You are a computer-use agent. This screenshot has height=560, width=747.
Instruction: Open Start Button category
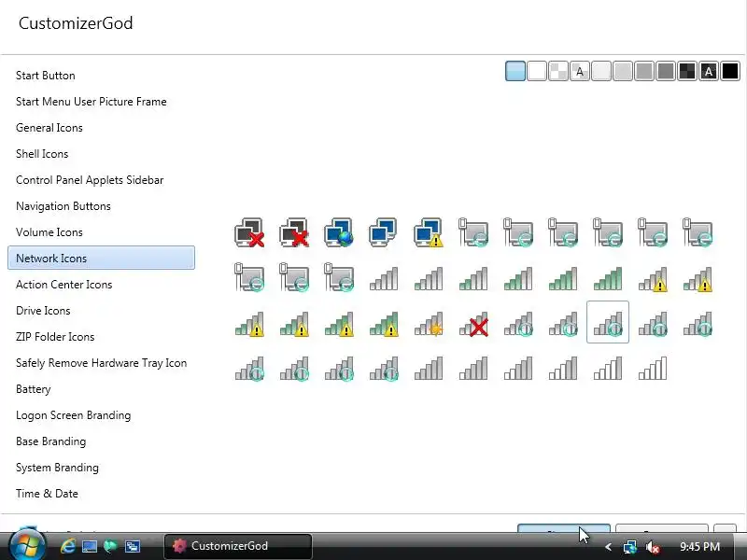coord(45,76)
